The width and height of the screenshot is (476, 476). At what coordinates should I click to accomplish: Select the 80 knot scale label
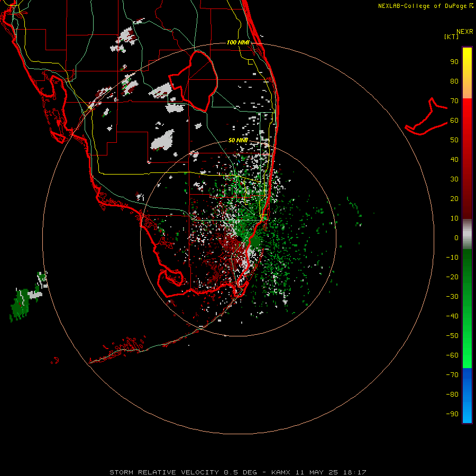454,81
